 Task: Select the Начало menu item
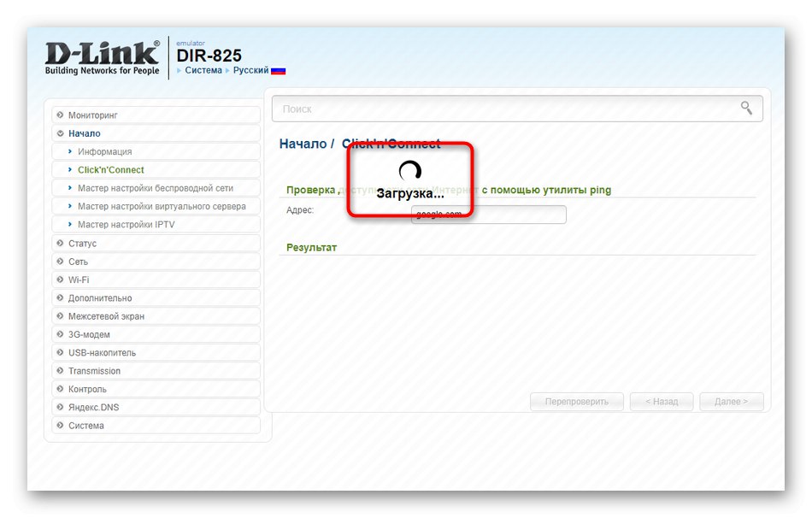[x=156, y=133]
